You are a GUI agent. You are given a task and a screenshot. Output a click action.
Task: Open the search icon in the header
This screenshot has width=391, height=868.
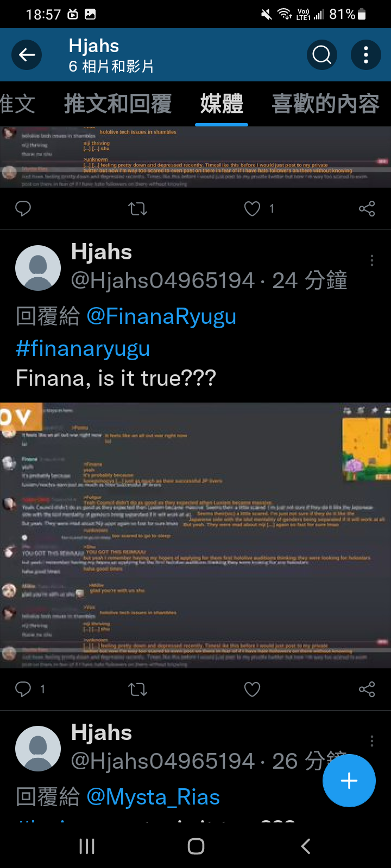click(x=322, y=55)
